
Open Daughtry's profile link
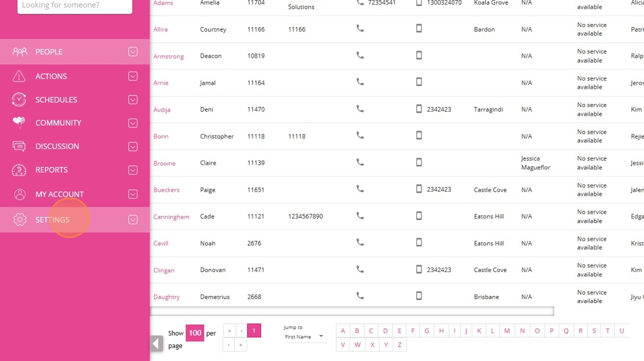click(x=166, y=297)
